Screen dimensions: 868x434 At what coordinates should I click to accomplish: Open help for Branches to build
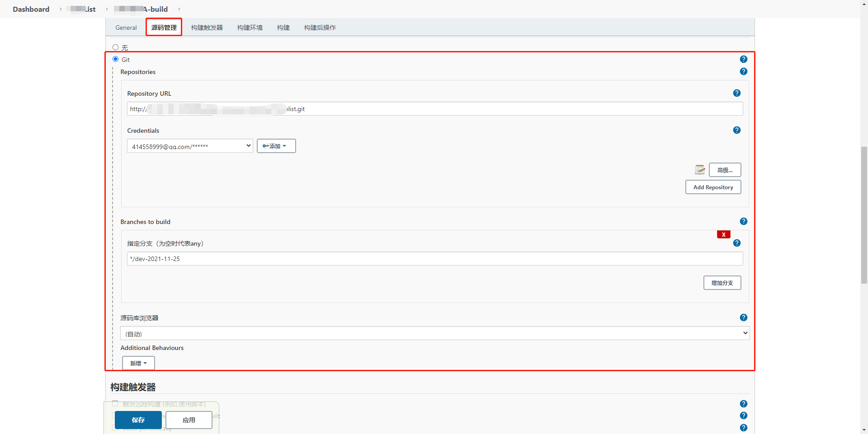743,221
